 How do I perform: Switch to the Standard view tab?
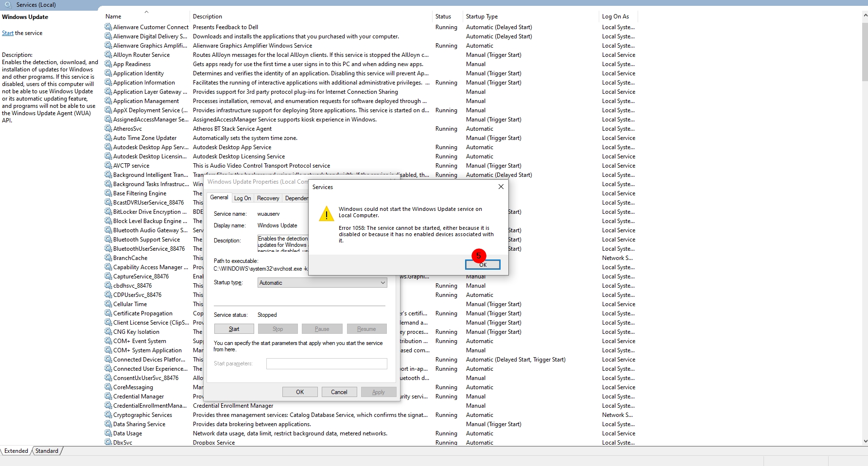tap(47, 451)
